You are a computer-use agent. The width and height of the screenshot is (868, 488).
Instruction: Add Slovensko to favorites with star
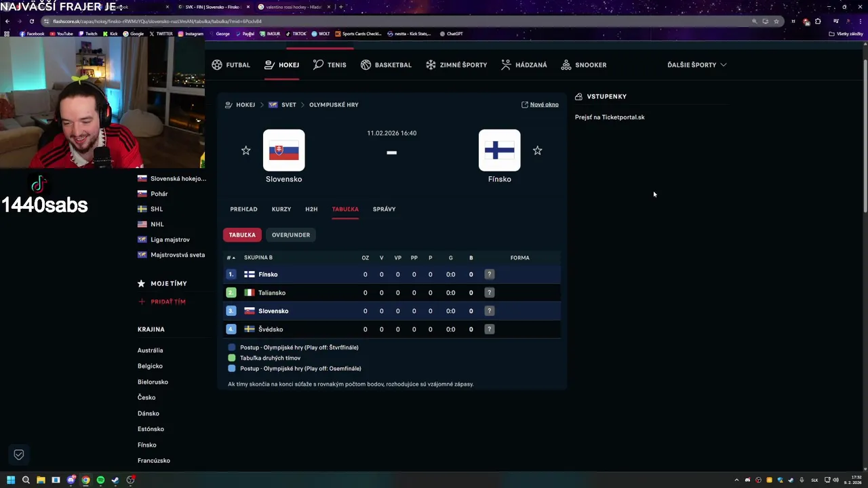[246, 150]
